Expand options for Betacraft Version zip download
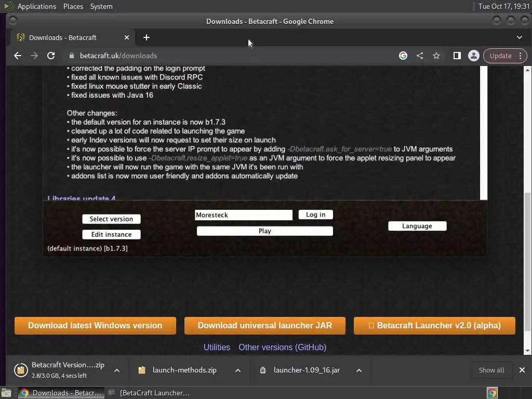This screenshot has height=399, width=532. [117, 370]
